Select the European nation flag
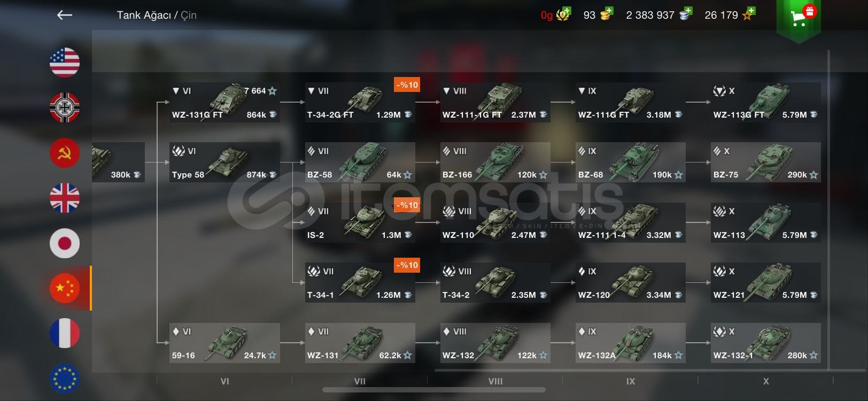 click(x=65, y=378)
